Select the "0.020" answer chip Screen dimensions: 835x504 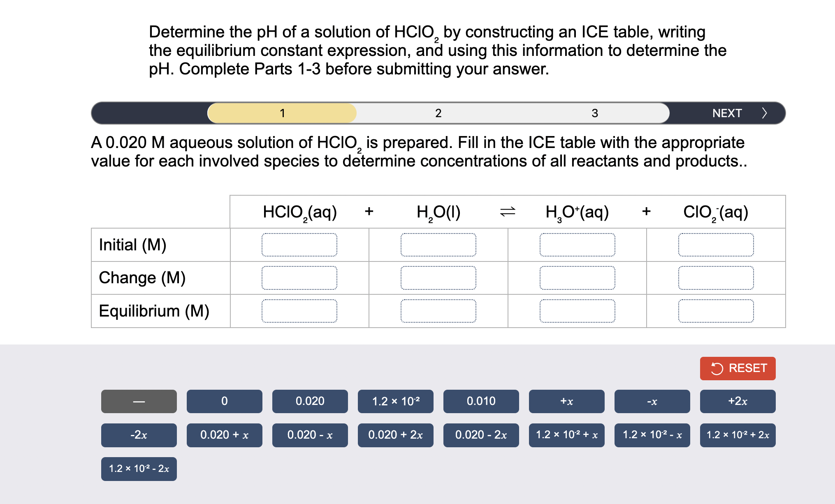point(309,401)
